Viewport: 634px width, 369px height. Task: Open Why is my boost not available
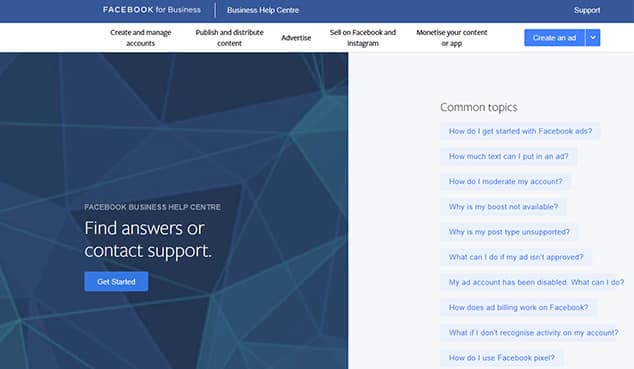(x=503, y=207)
